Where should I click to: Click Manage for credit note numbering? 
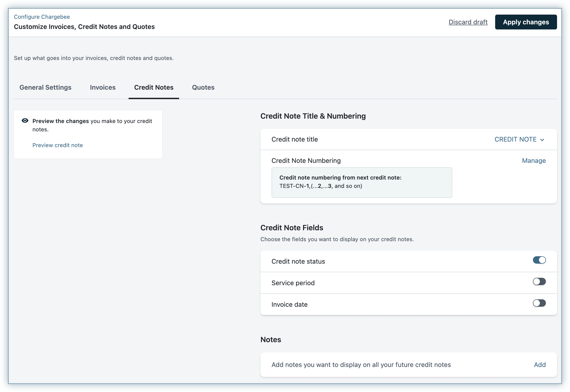coord(534,161)
